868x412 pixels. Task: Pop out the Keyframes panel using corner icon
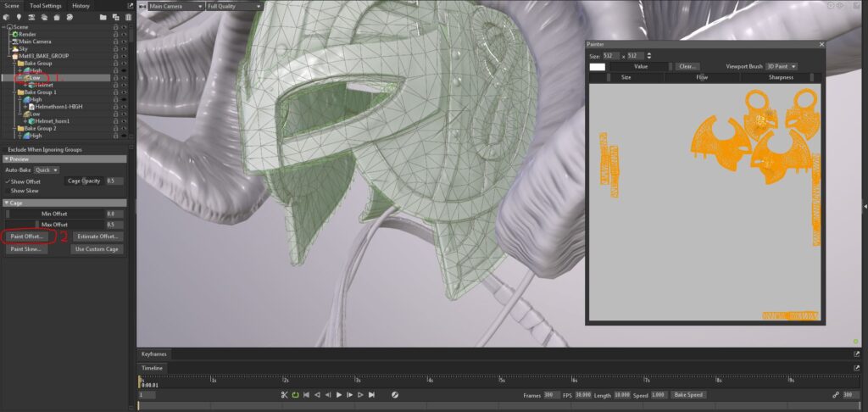tap(856, 354)
